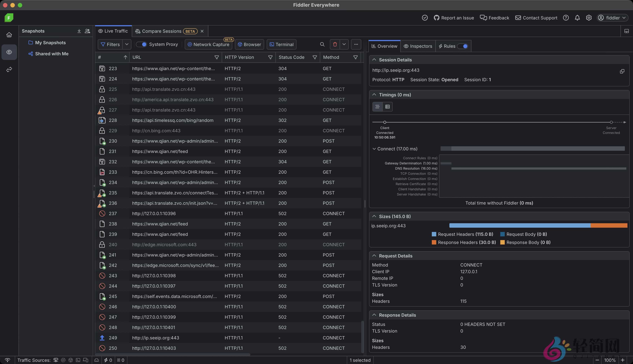Toggle the System Proxy switch
Screen dimensions: 633x364
tap(141, 45)
